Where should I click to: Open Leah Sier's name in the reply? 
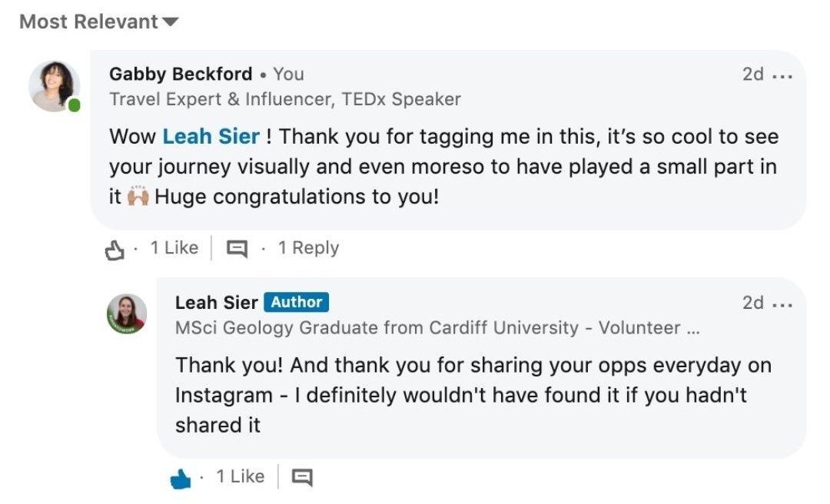pyautogui.click(x=217, y=302)
